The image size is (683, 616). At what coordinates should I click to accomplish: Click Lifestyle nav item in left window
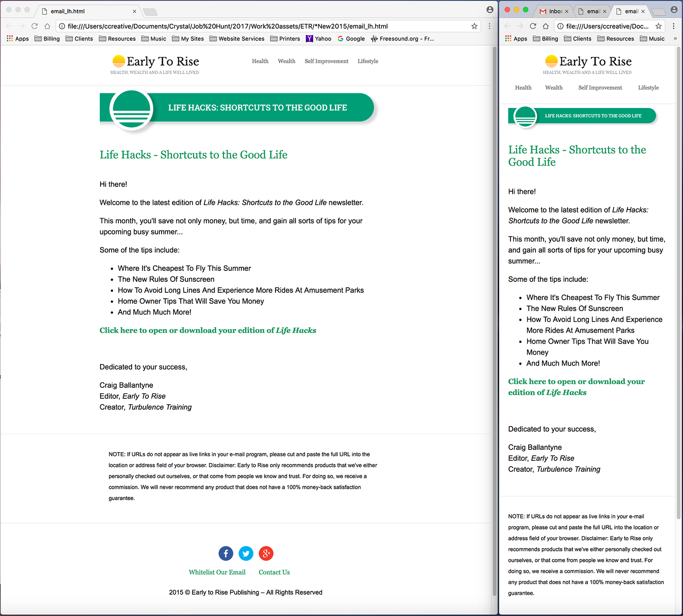[368, 61]
